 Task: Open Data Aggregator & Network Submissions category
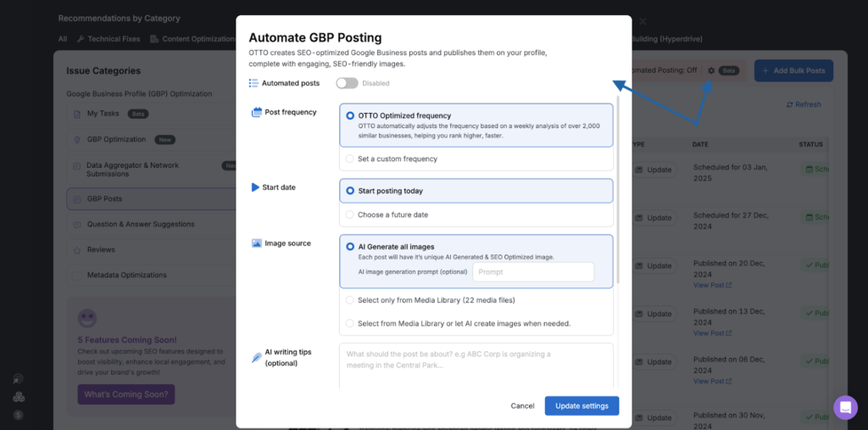151,170
